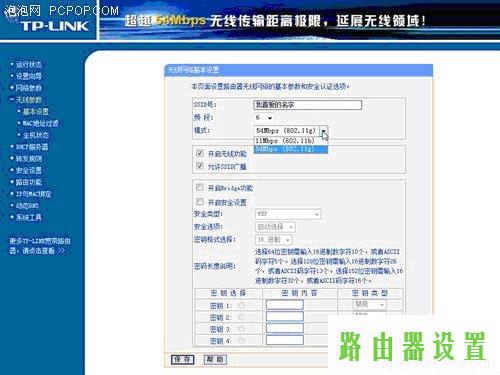Viewport: 500px width, 375px height.
Task: Select the 密钥 2 radio button
Action: coord(241,317)
